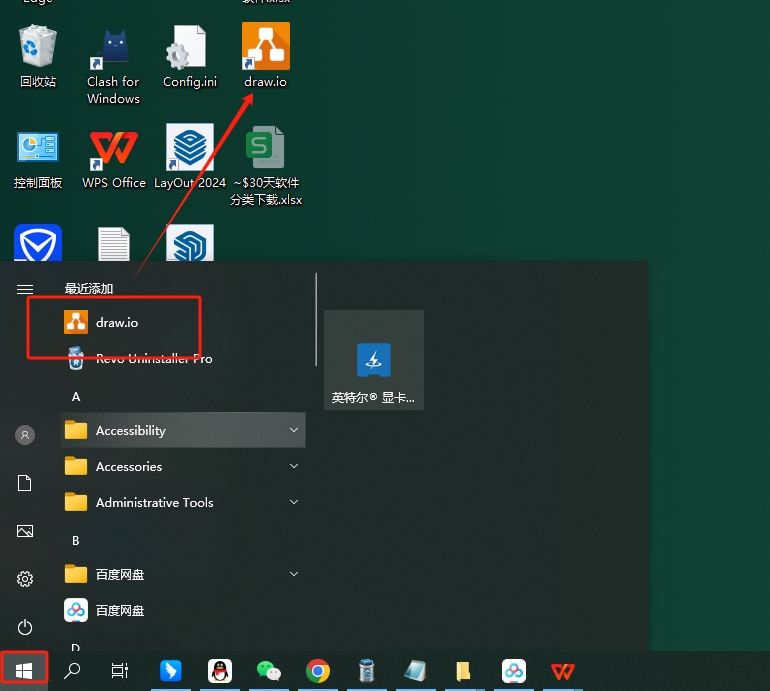Expand the Start menu hamburger button
The height and width of the screenshot is (691, 770).
tap(25, 289)
